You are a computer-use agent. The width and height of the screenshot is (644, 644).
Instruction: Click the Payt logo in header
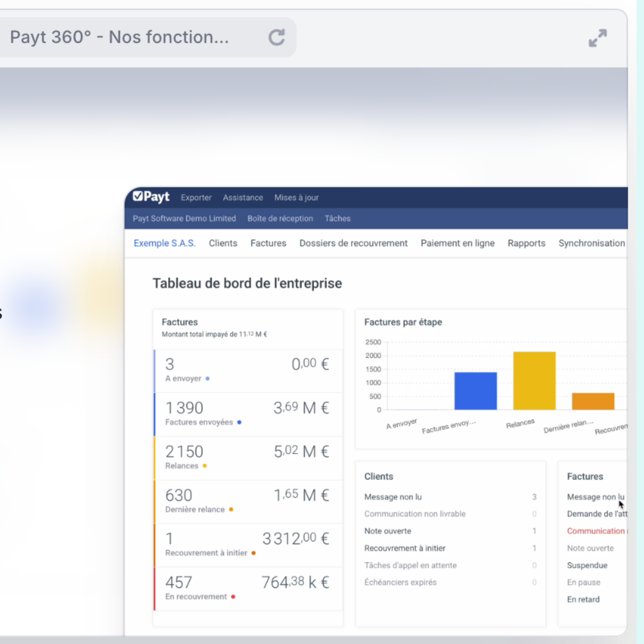click(151, 197)
